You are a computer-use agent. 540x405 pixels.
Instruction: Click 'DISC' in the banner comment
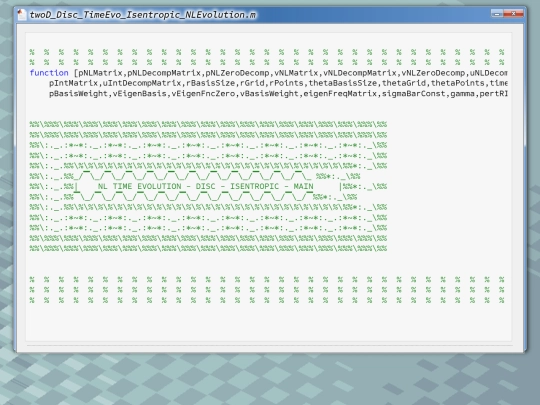coord(206,186)
